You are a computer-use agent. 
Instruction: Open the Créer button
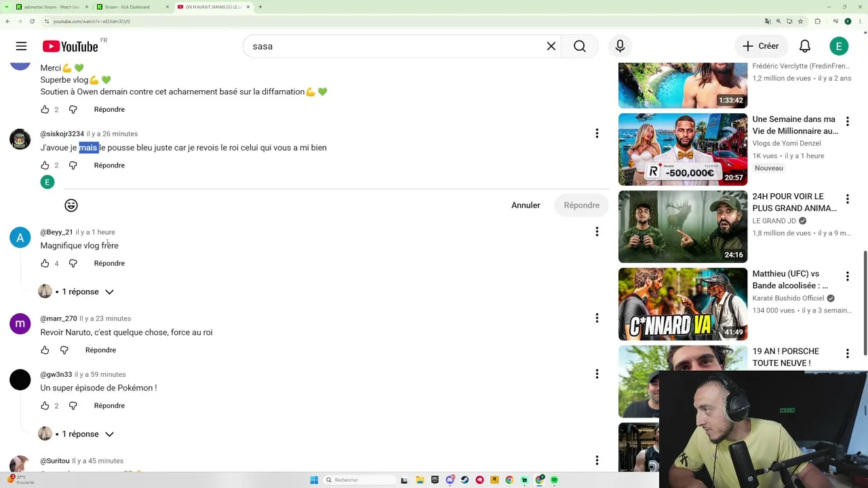point(760,46)
